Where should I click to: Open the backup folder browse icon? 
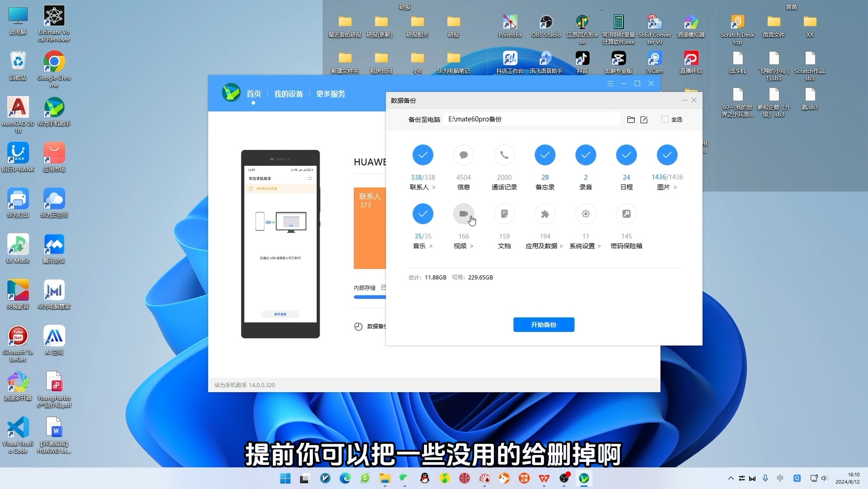click(x=631, y=120)
